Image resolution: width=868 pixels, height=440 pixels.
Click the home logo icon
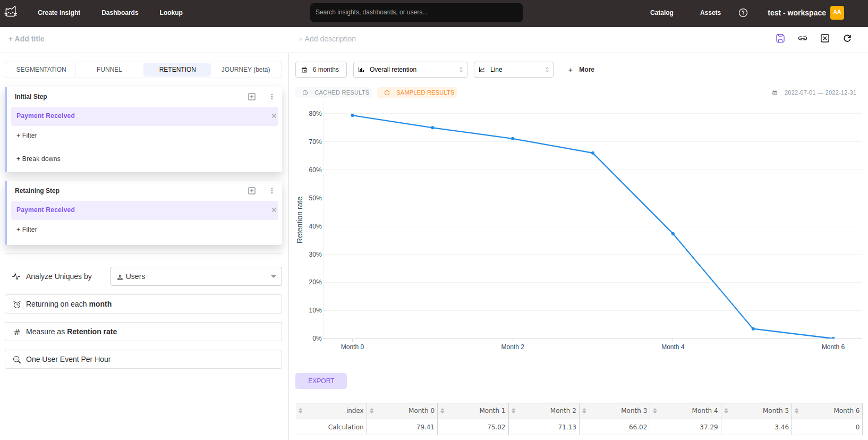click(x=11, y=12)
